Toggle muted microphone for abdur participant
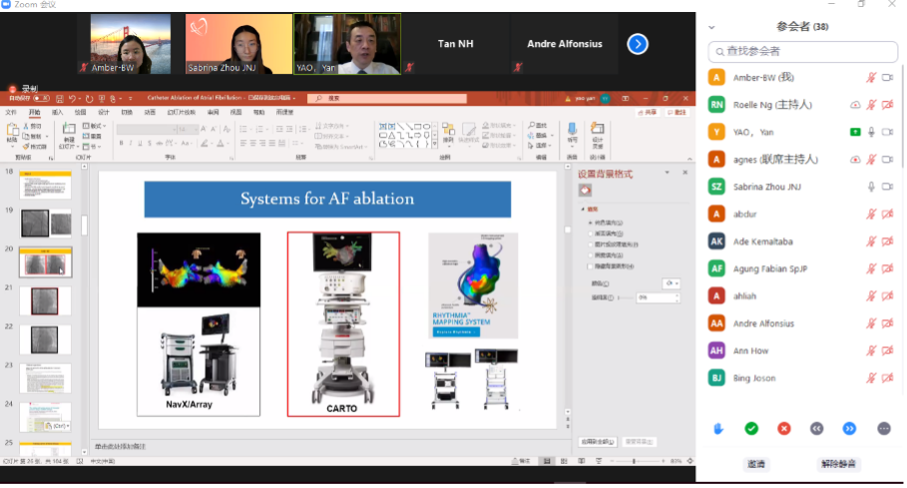This screenshot has width=907, height=488. (871, 214)
